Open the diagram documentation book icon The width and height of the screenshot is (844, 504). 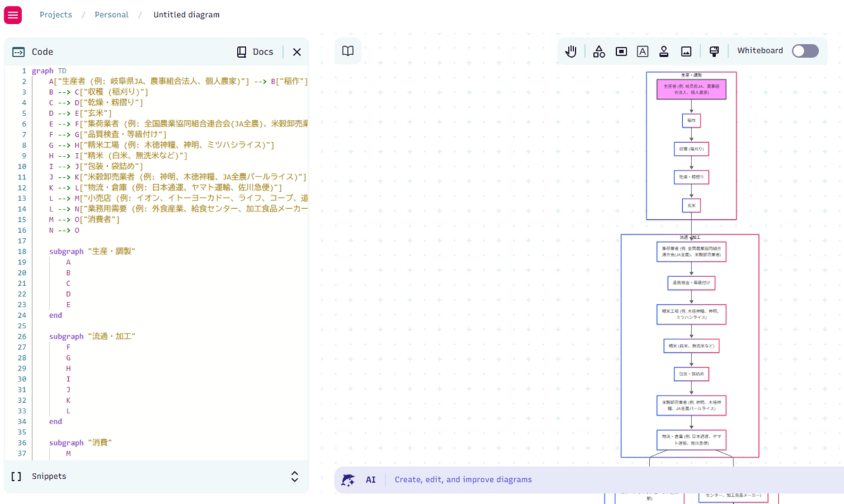pos(347,51)
